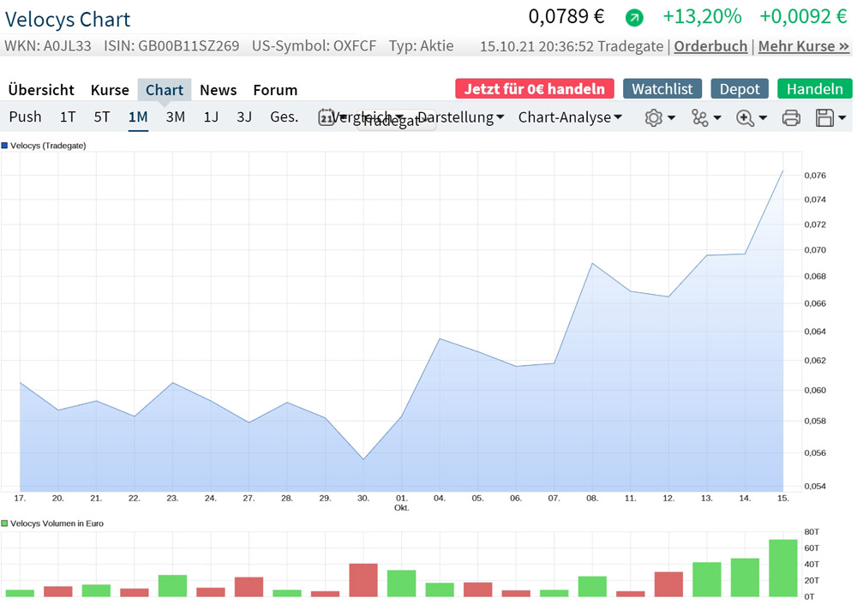Click Jetzt für 0€ handeln button
857x616 pixels.
tap(535, 88)
